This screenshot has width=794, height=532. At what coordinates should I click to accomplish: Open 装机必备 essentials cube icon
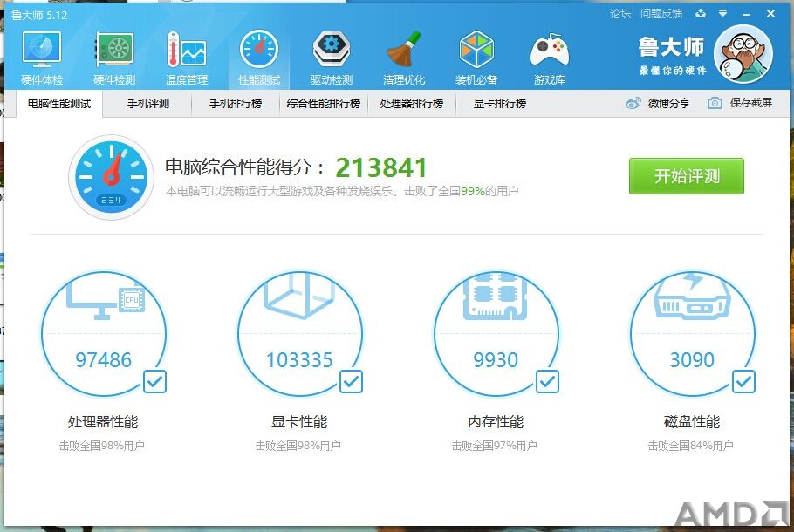pos(476,50)
